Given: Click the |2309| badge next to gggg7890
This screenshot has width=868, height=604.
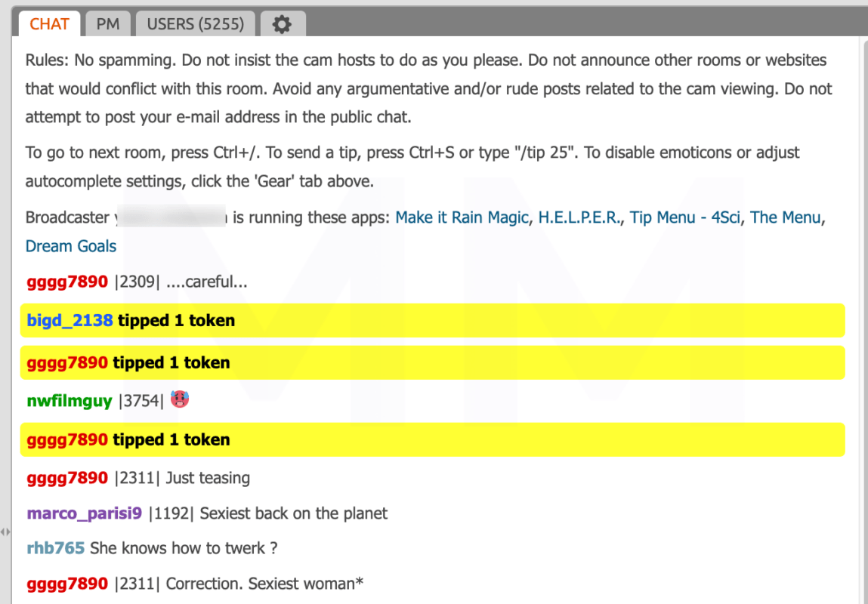Looking at the screenshot, I should tap(137, 282).
